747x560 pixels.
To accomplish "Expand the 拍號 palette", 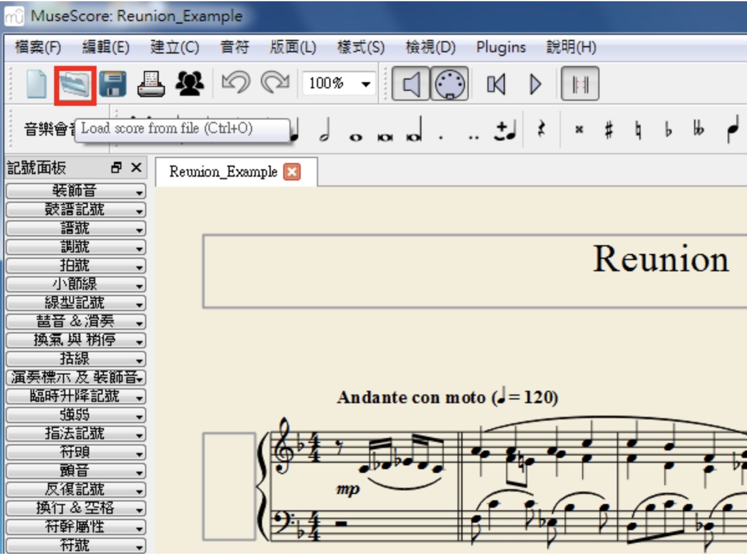I will coord(75,266).
